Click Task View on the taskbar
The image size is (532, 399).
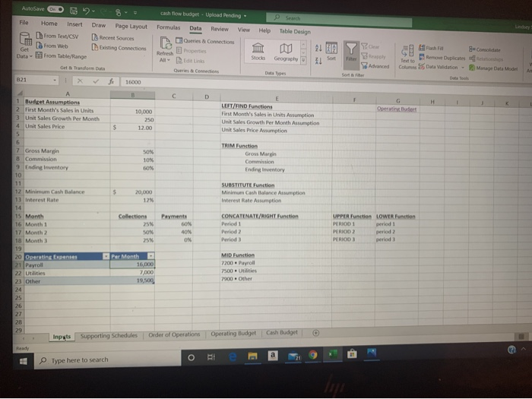(211, 357)
